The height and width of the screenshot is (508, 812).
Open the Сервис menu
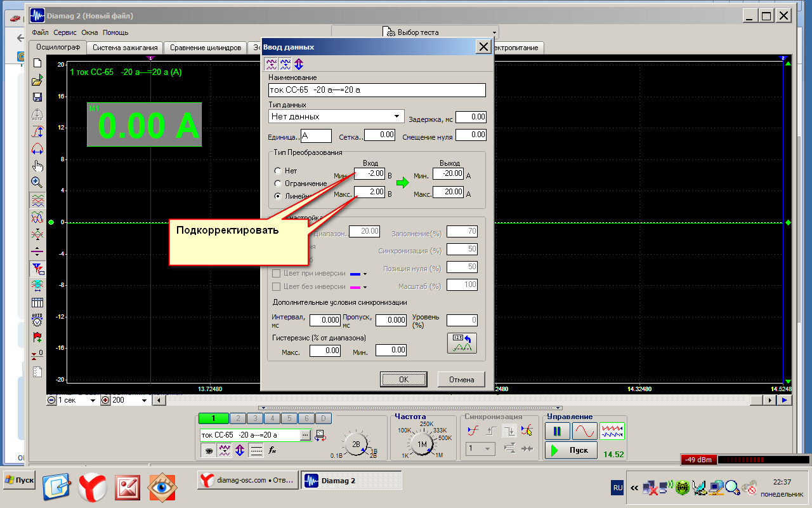click(65, 32)
